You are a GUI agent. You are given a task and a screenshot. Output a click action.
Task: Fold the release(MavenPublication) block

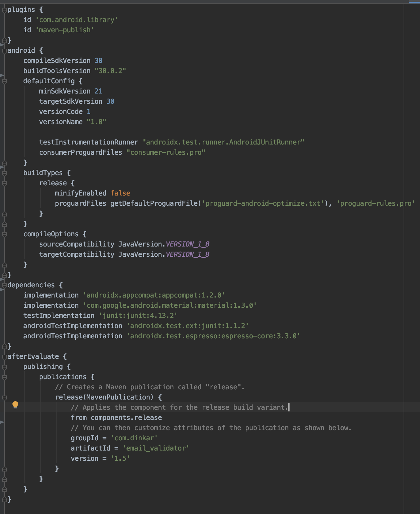(x=4, y=398)
